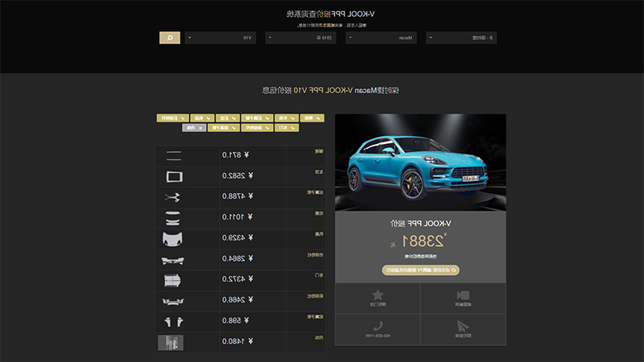
Task: Toggle the 后盖 part tag
Action: [228, 117]
